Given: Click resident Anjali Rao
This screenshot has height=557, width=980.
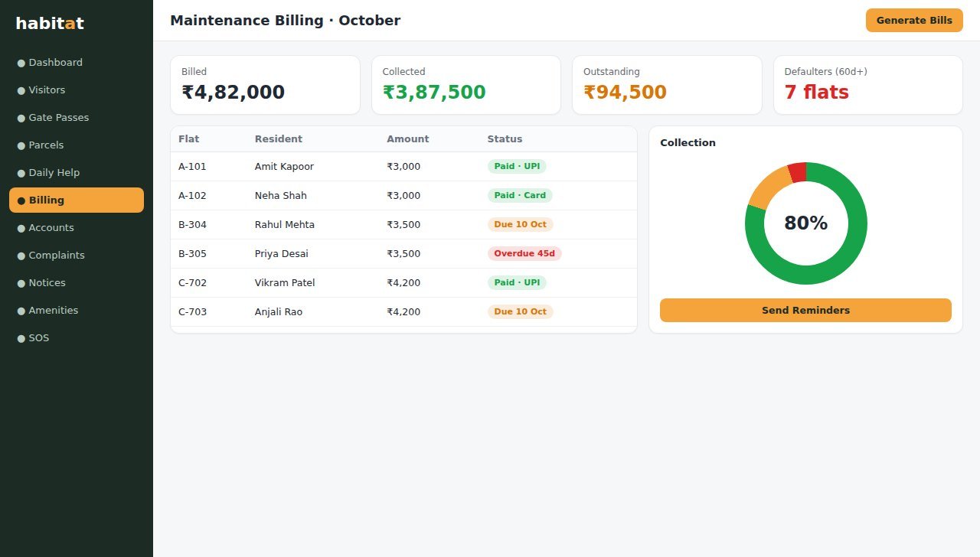Looking at the screenshot, I should 279,312.
